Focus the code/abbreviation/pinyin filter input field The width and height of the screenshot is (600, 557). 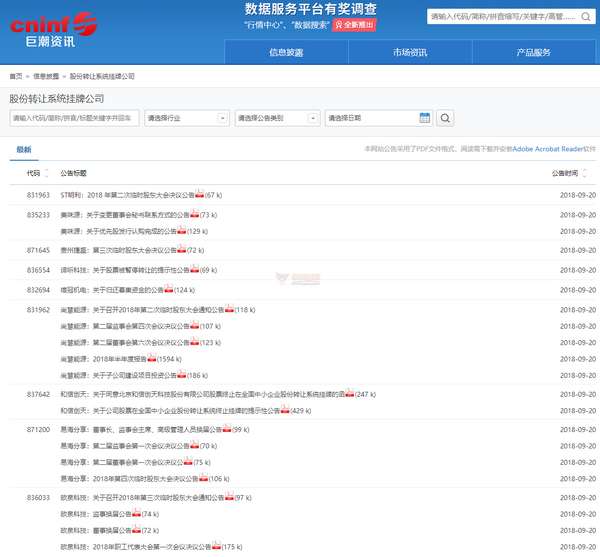(x=73, y=118)
